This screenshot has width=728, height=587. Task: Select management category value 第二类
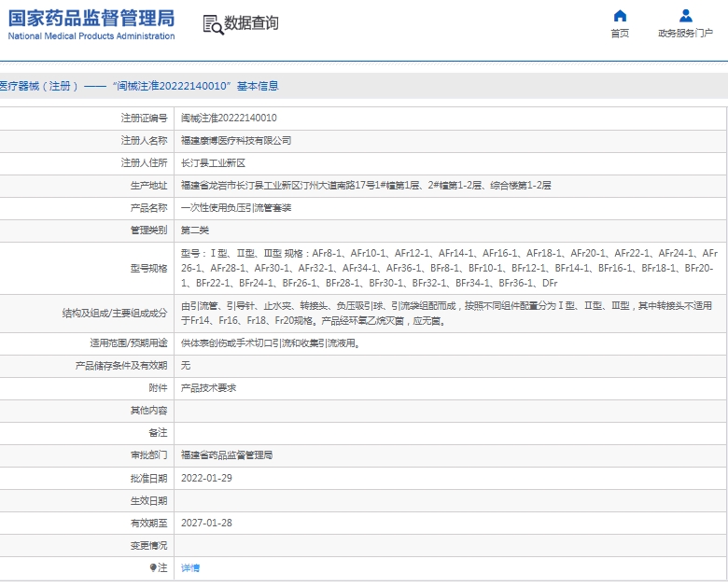tap(194, 231)
